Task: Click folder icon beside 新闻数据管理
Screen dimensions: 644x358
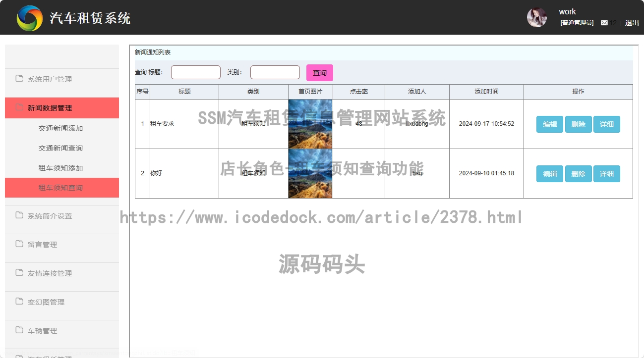Action: 19,107
